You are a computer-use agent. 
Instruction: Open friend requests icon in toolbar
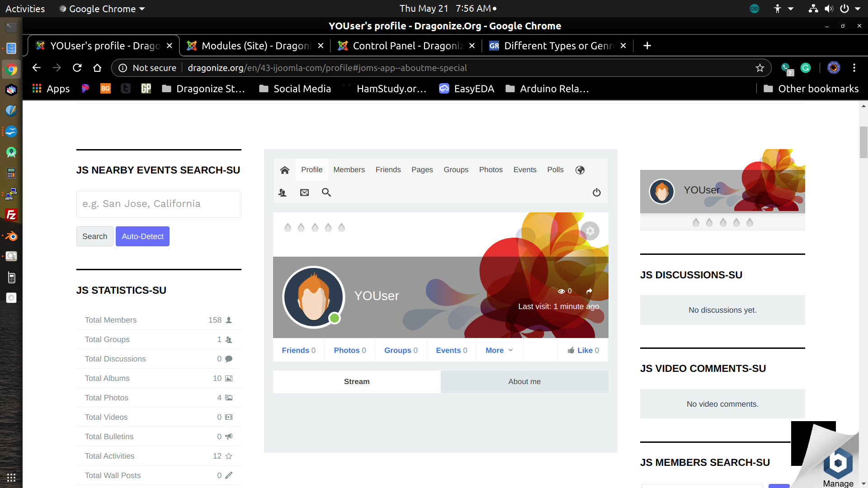(x=283, y=192)
